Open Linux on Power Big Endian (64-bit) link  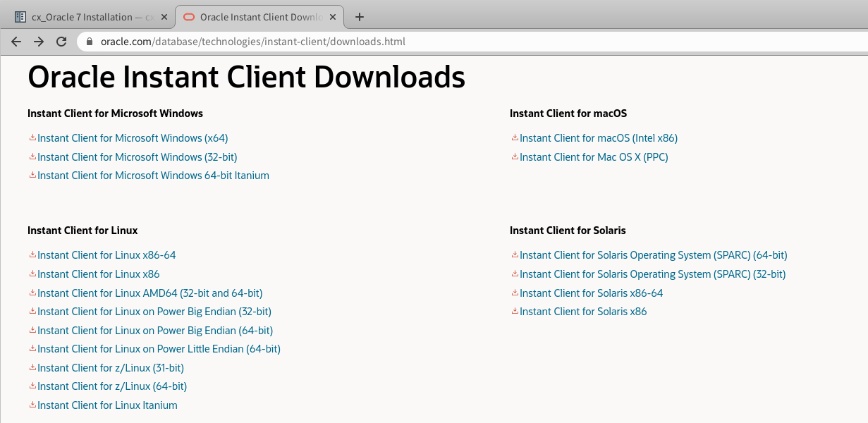155,331
